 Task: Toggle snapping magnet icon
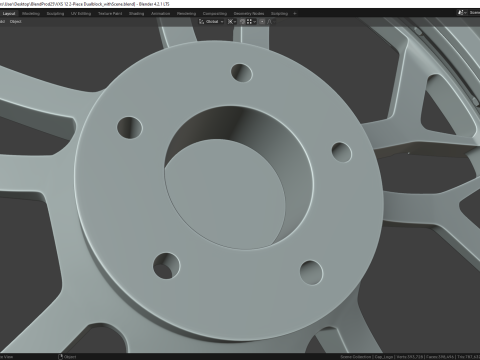242,22
